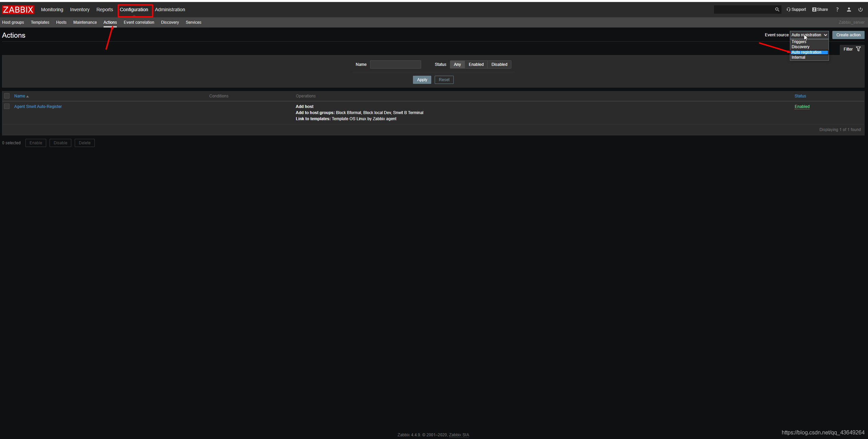The width and height of the screenshot is (868, 439).
Task: Select Triggers in event source list
Action: (x=809, y=42)
